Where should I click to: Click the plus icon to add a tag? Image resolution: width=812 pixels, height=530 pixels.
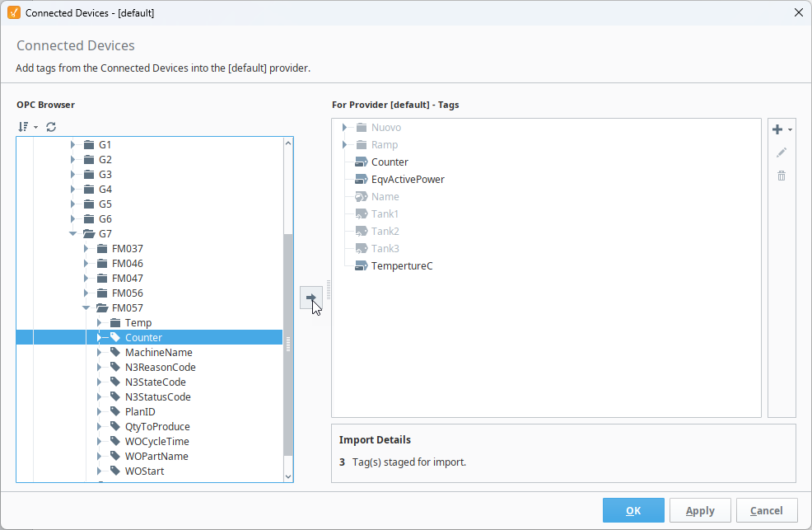(x=777, y=129)
